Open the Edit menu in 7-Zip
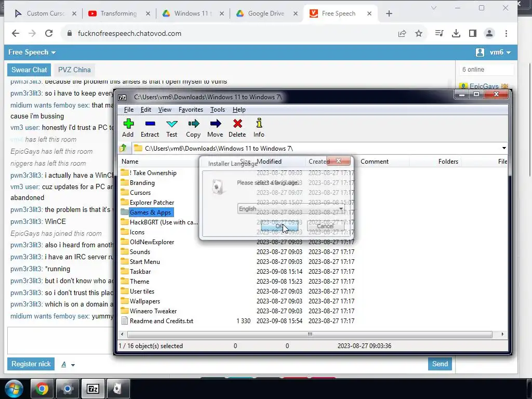This screenshot has height=399, width=532. coord(145,110)
